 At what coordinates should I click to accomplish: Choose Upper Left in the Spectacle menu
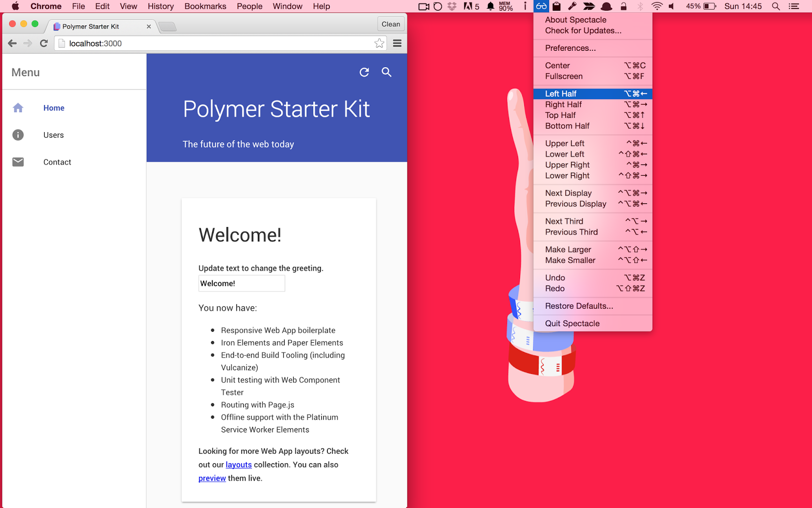[593, 143]
